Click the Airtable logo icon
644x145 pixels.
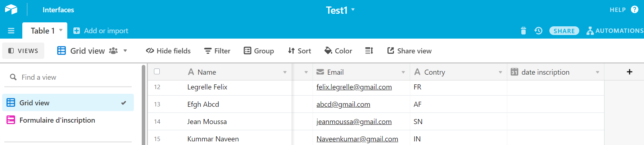tap(11, 9)
